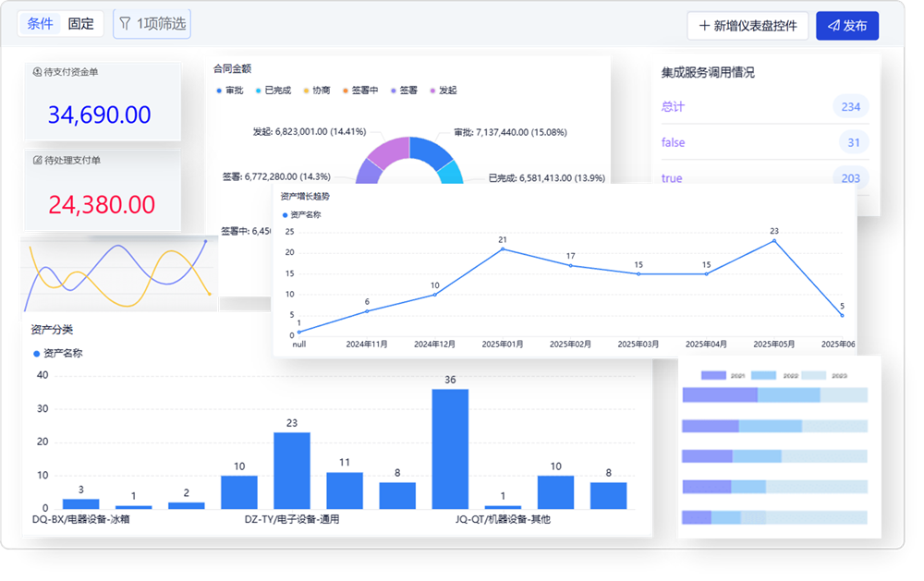Click the false row showing 31
Viewport: 924px width, 581px height.
(x=765, y=142)
